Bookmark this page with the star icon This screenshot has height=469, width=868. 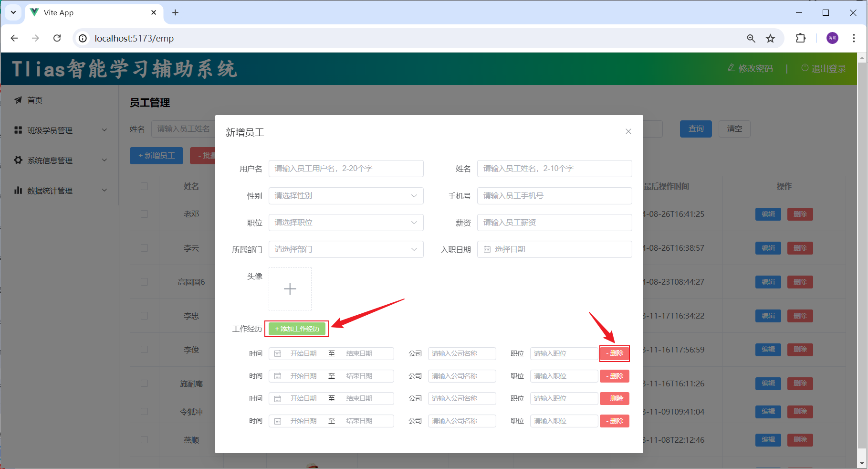click(770, 38)
